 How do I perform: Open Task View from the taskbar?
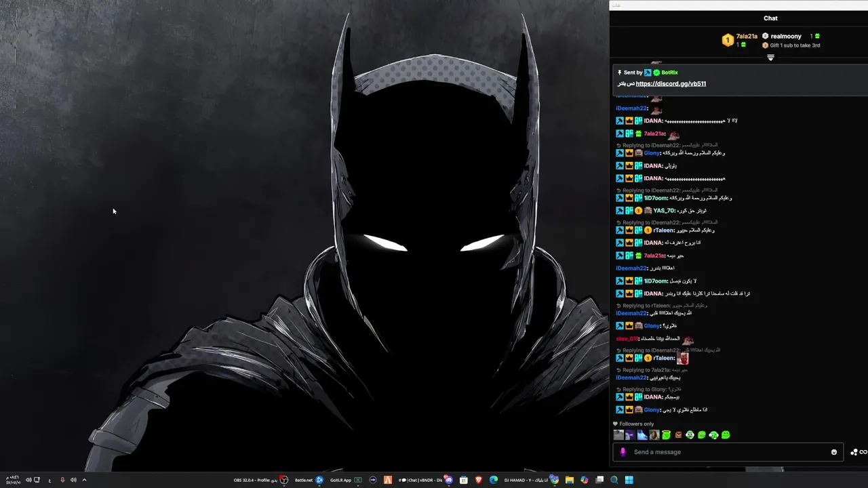tap(599, 480)
